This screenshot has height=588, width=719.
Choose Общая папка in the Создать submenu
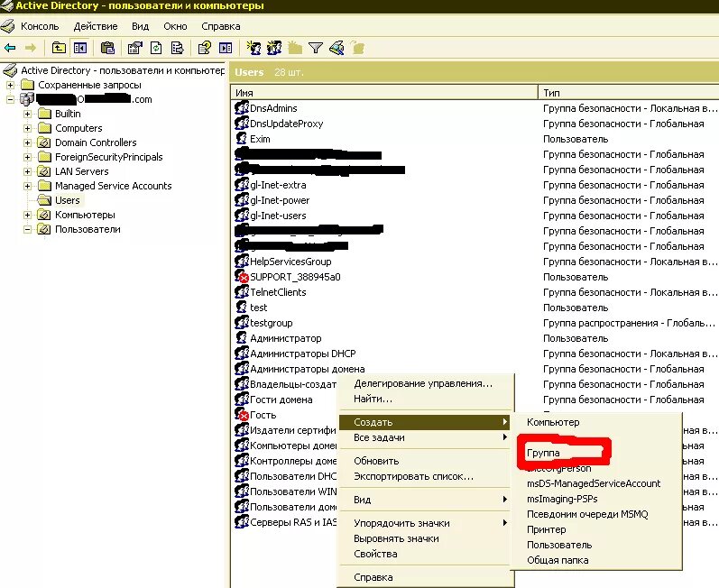point(558,560)
